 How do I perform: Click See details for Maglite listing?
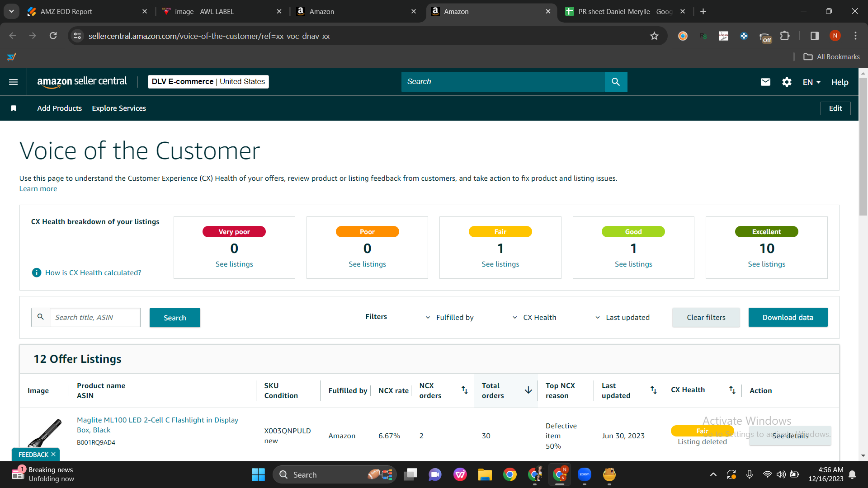click(x=790, y=436)
